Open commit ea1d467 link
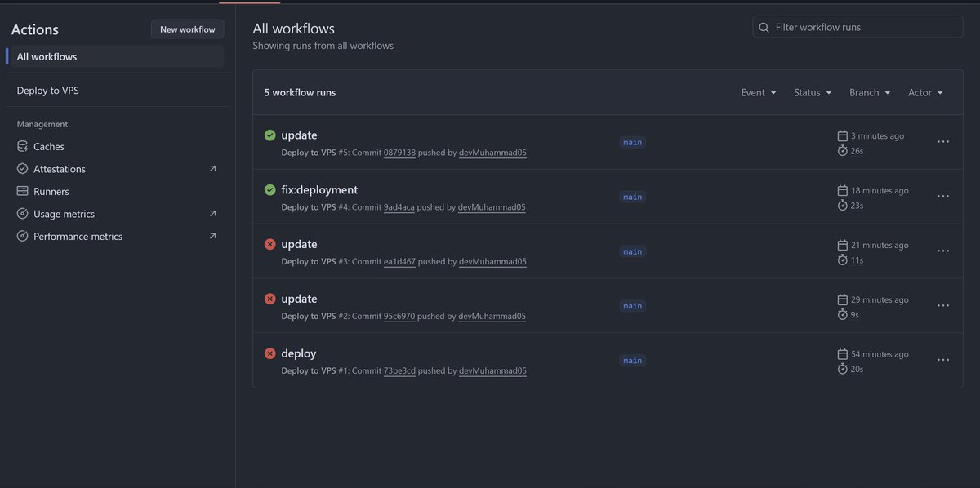This screenshot has width=980, height=488. click(x=399, y=262)
